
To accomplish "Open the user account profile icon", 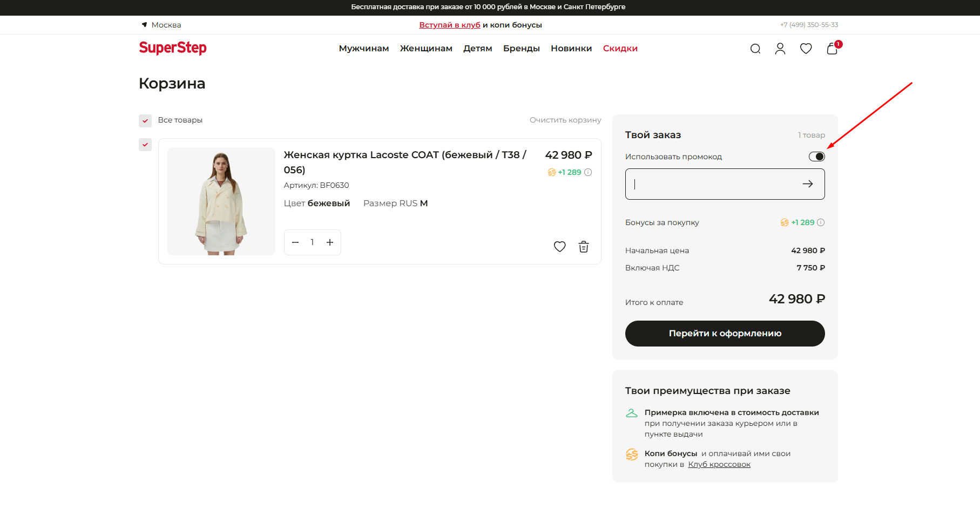I will pyautogui.click(x=780, y=49).
